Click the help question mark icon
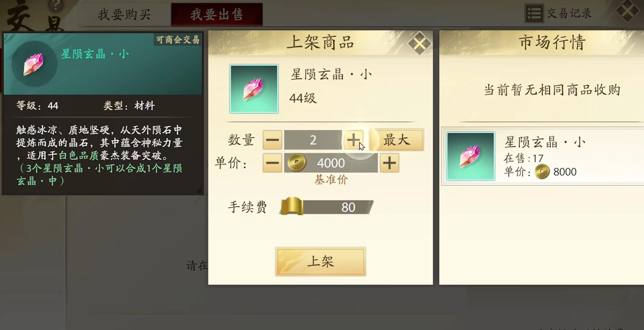This screenshot has height=330, width=644. pos(56,6)
